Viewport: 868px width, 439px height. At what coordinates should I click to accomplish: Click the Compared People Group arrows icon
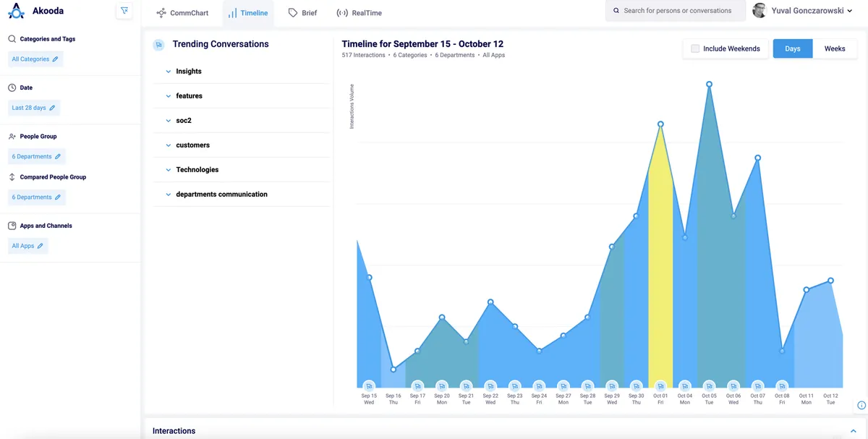(x=12, y=176)
